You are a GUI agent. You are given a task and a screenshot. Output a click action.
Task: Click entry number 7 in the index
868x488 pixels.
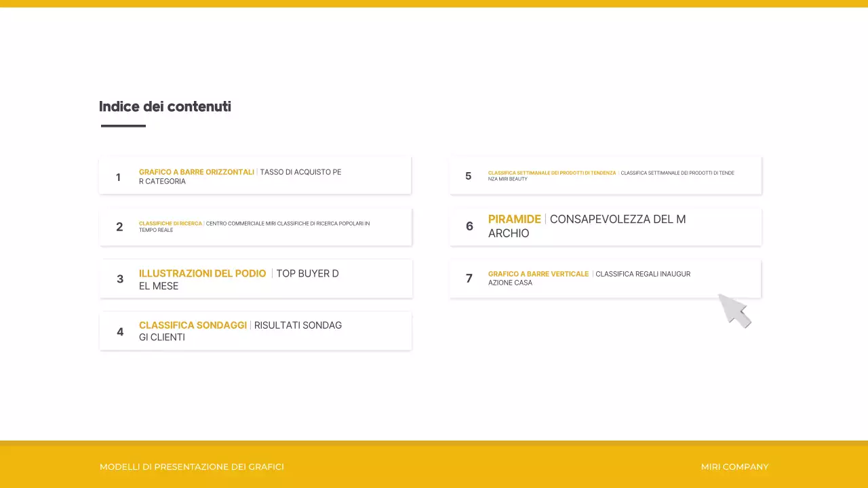click(469, 278)
